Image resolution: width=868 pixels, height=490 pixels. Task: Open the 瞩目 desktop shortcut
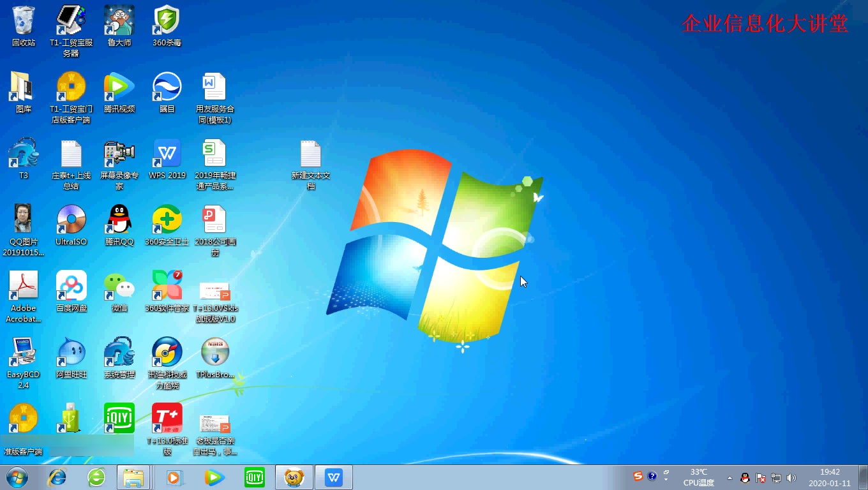(167, 93)
